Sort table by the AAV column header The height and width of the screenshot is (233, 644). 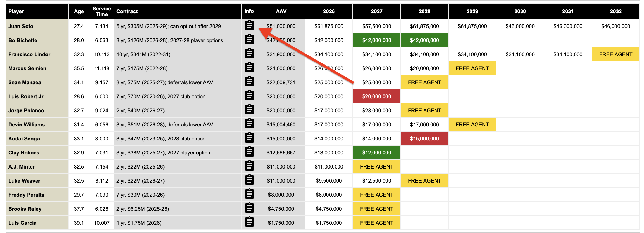(281, 11)
